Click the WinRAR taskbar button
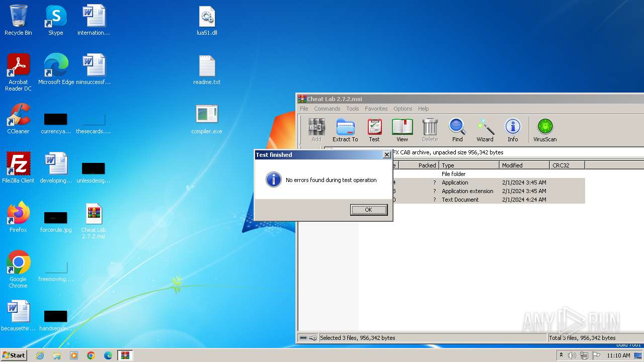Screen dimensions: 644x362 coord(125,355)
